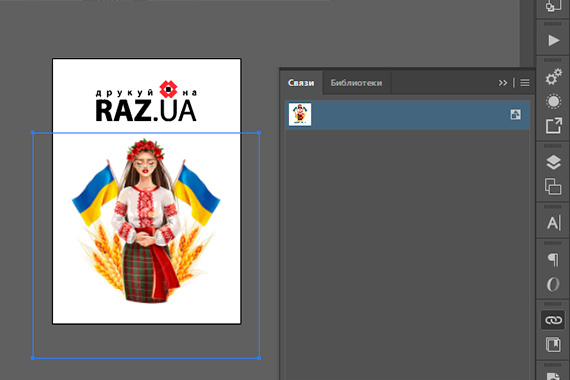570x380 pixels.
Task: Open the Properties gears icon in dock
Action: [553, 77]
